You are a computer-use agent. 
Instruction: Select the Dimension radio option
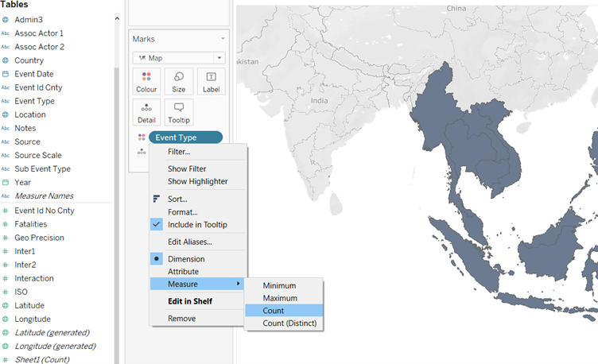(156, 259)
